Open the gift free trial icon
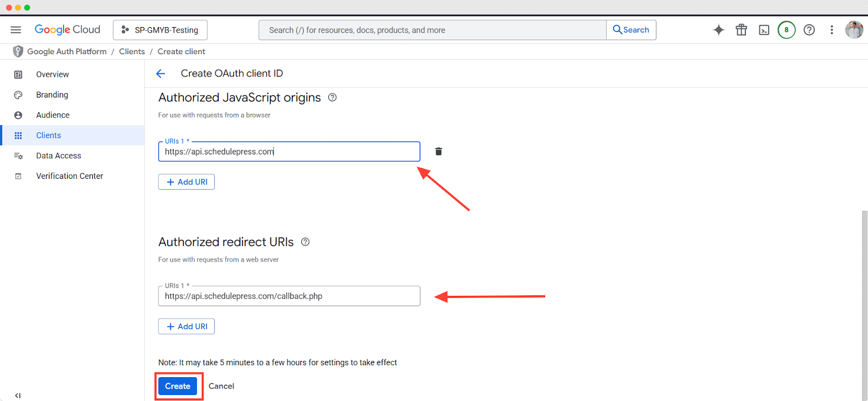This screenshot has height=401, width=868. [742, 30]
